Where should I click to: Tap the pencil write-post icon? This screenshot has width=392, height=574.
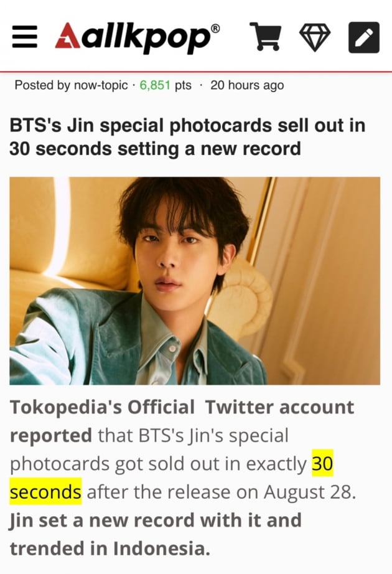tap(364, 37)
